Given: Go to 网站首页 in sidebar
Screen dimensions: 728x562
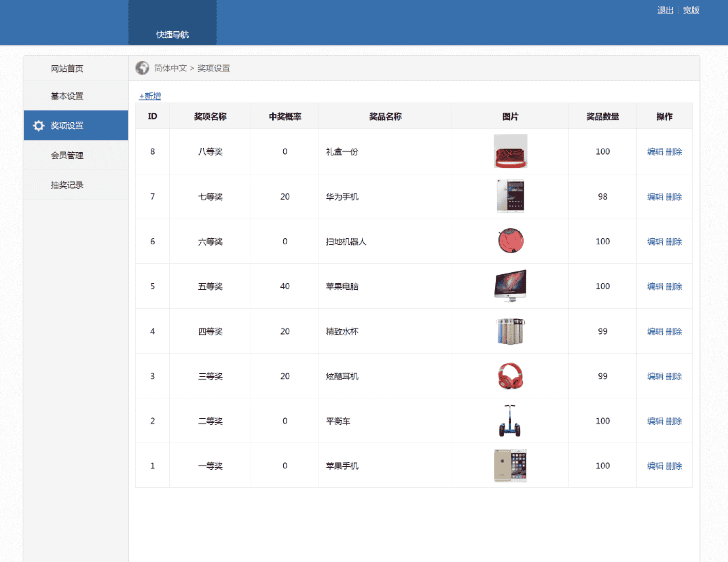Looking at the screenshot, I should (x=67, y=69).
